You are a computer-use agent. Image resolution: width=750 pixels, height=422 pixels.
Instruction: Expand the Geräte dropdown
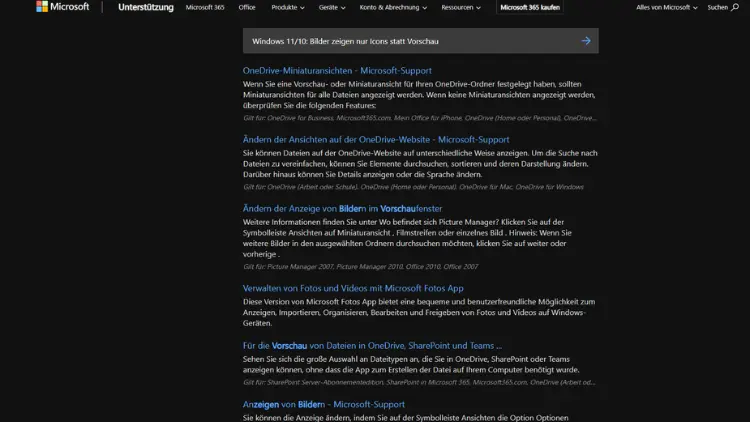332,7
